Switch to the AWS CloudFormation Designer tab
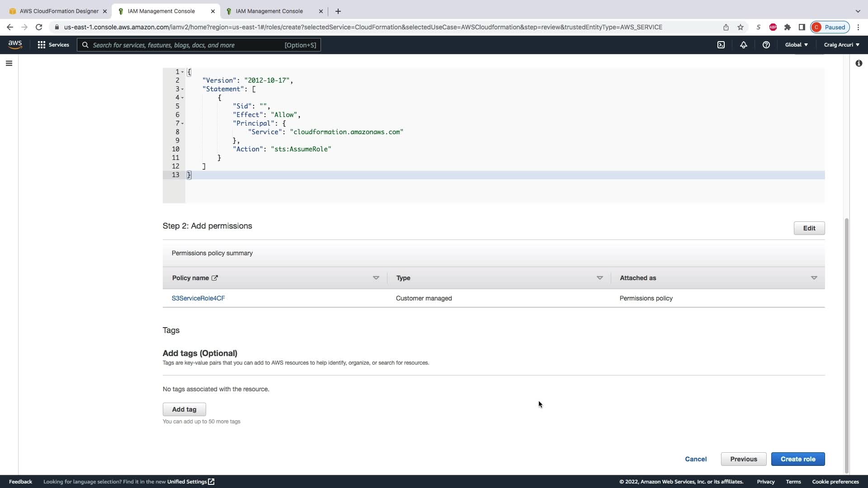This screenshot has height=488, width=868. (58, 11)
